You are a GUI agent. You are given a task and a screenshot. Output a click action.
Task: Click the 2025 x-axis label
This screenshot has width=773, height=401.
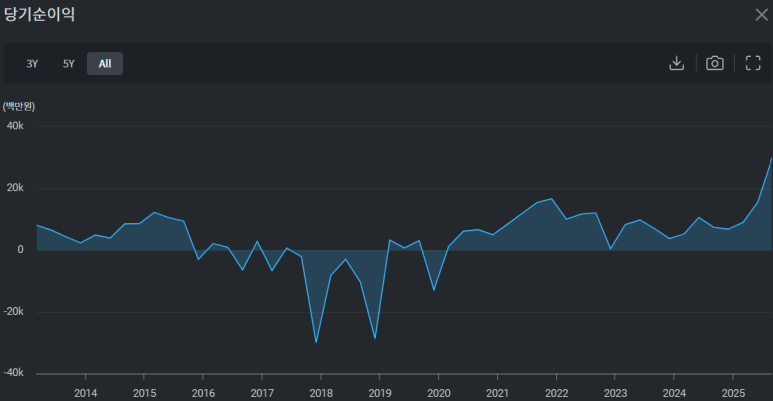coord(733,392)
